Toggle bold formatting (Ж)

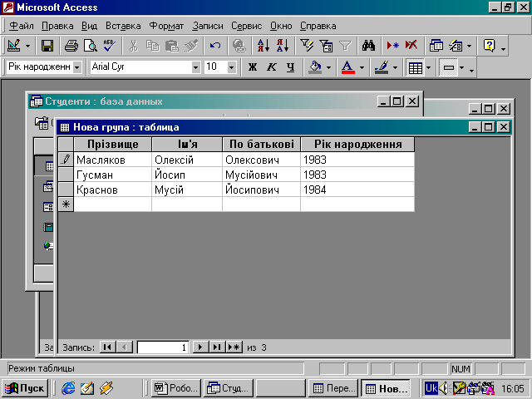(x=253, y=66)
